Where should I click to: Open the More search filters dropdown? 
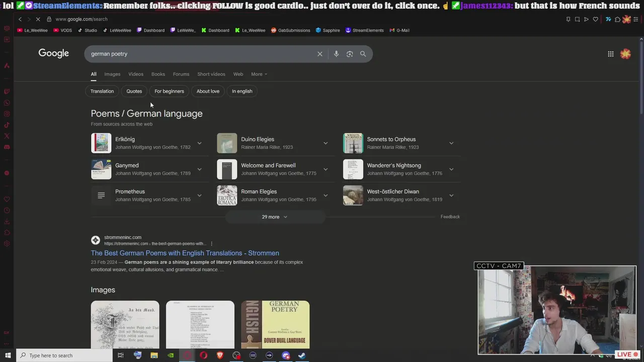[x=259, y=74]
